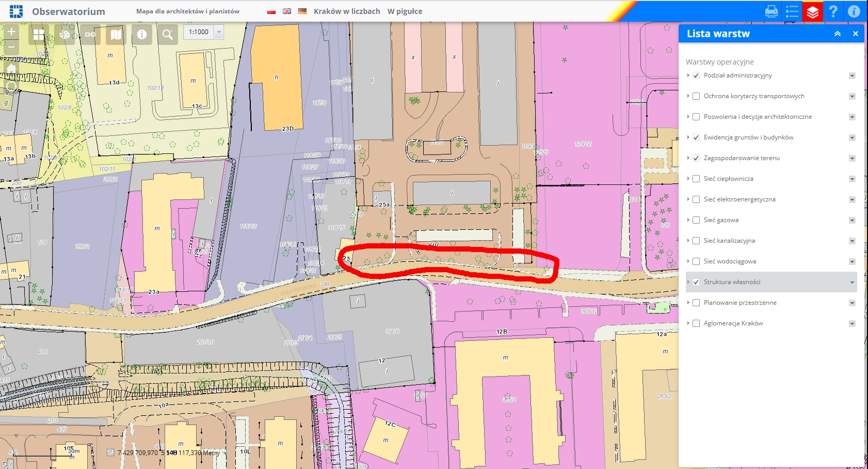Expand Ewidencja gruntów i budynków tree

[688, 137]
